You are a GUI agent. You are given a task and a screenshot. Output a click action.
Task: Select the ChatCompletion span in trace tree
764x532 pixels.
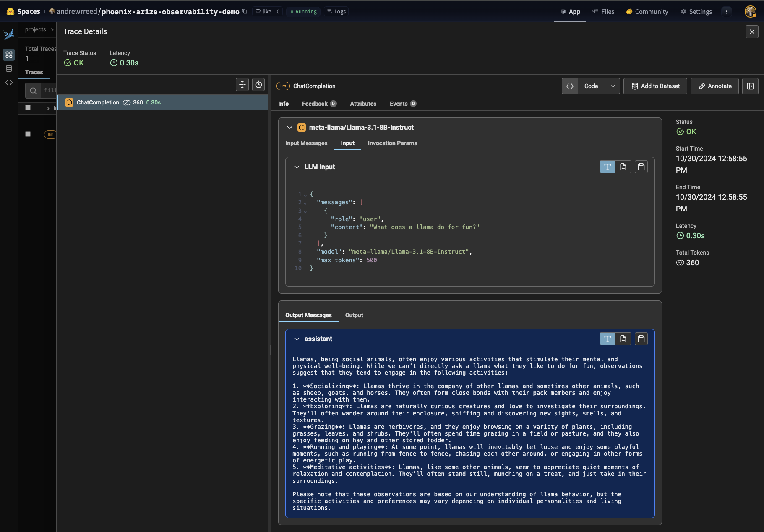point(98,102)
